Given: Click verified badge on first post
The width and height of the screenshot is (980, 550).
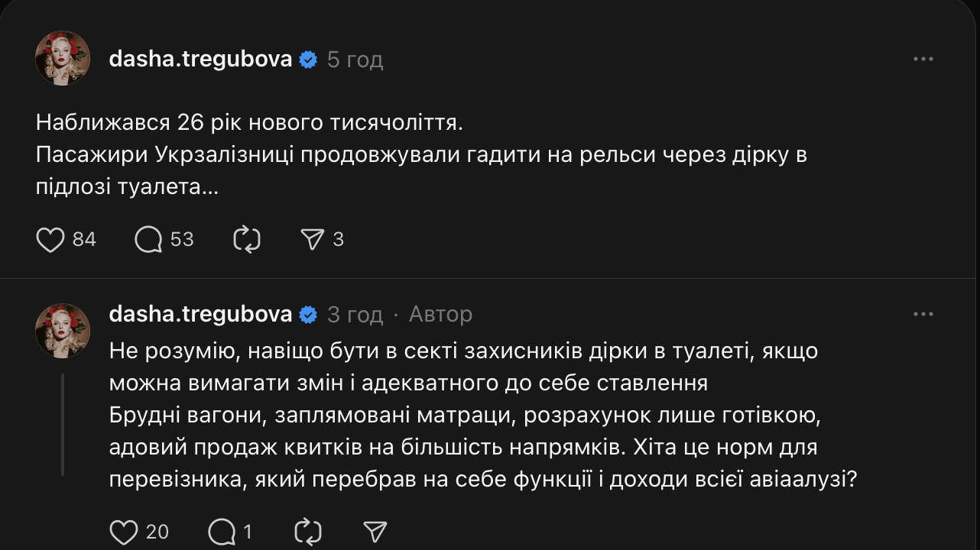Looking at the screenshot, I should pyautogui.click(x=308, y=60).
